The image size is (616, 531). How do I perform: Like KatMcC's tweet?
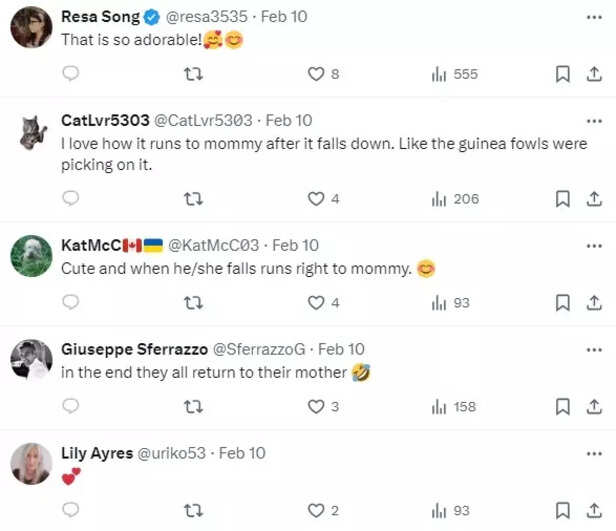(x=317, y=302)
